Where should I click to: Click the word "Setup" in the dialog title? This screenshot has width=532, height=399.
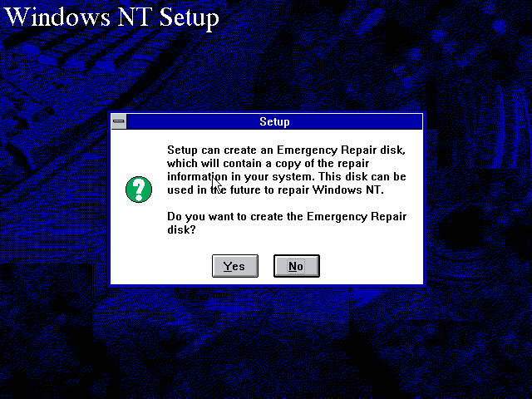274,121
